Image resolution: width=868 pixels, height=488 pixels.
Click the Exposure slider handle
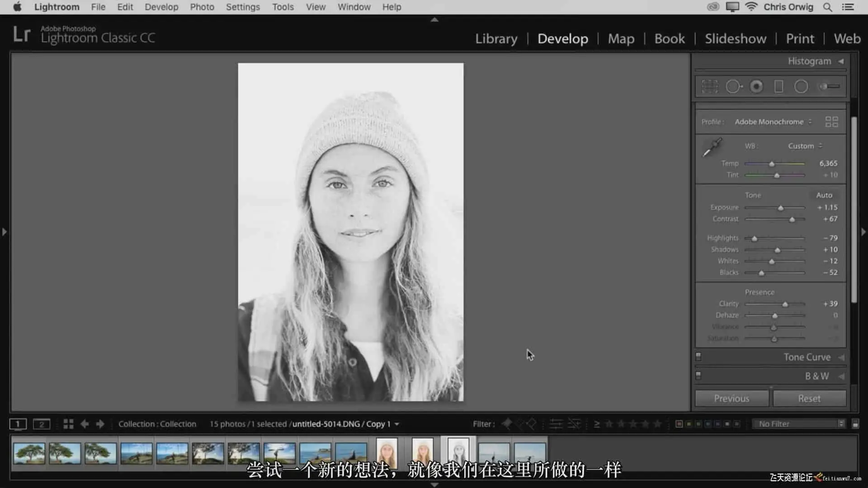click(x=780, y=208)
